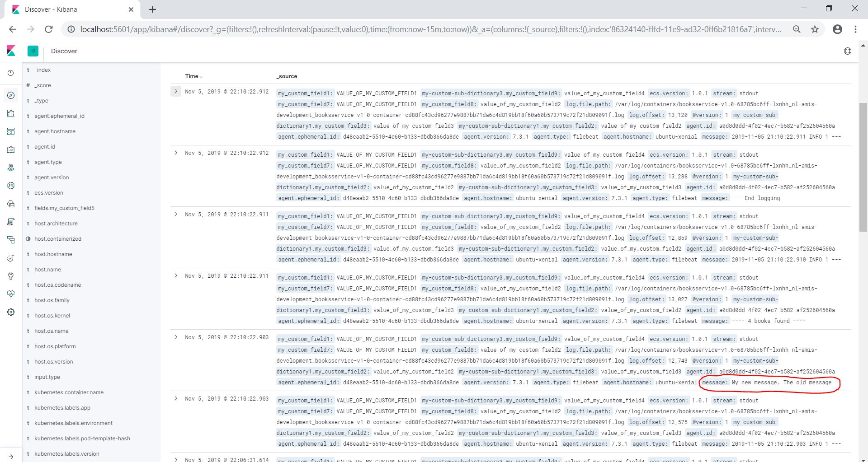
Task: Click the page vertical scrollbar thumb
Action: 863,167
